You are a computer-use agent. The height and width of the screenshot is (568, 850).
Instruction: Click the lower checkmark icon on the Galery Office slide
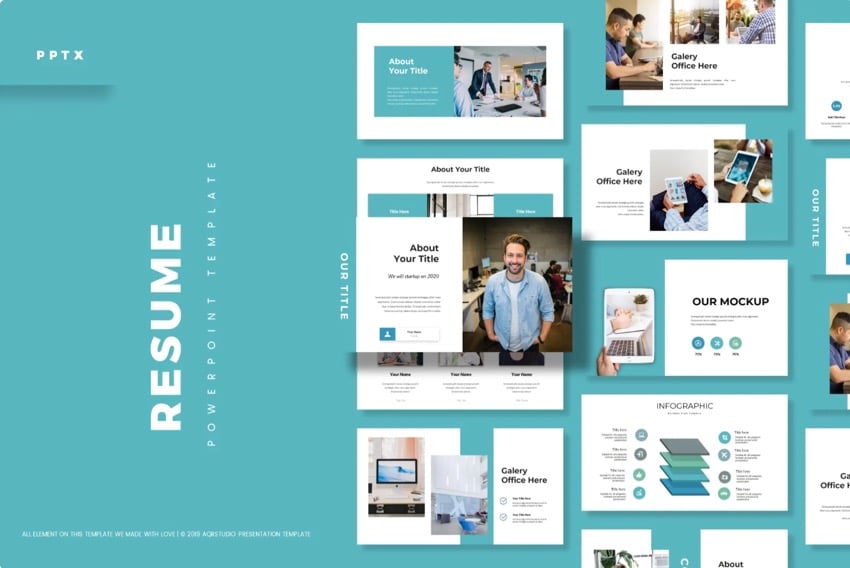(503, 517)
